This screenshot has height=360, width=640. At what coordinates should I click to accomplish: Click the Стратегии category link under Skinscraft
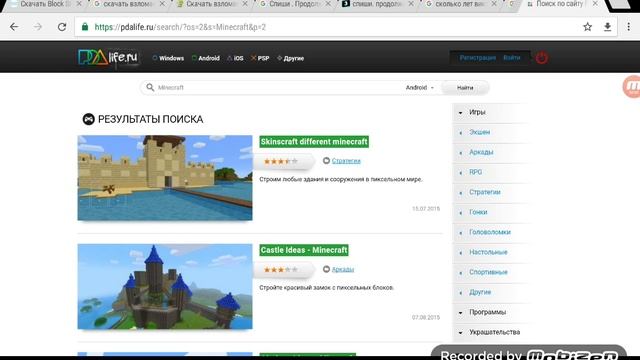click(346, 161)
